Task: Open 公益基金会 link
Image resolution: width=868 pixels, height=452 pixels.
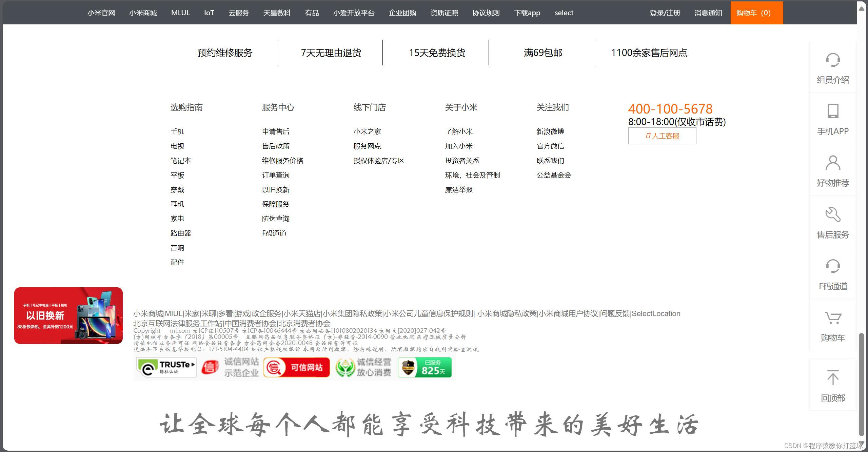Action: 554,175
